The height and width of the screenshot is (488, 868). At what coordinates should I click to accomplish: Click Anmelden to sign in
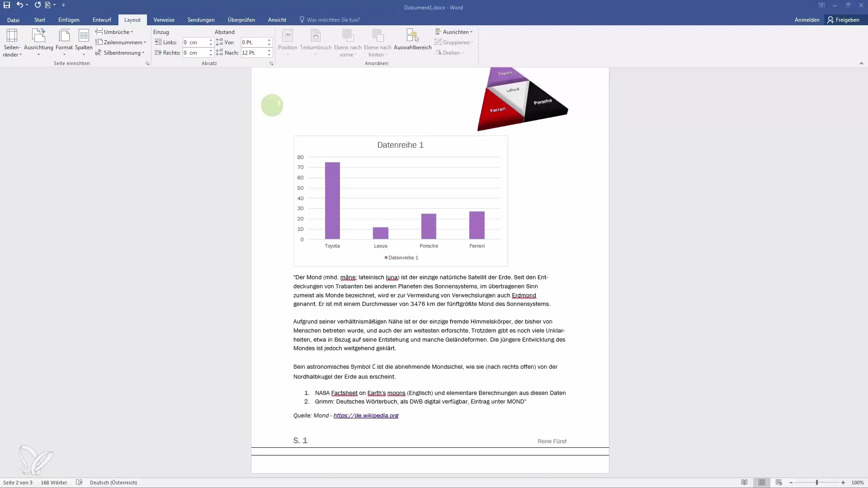[807, 20]
